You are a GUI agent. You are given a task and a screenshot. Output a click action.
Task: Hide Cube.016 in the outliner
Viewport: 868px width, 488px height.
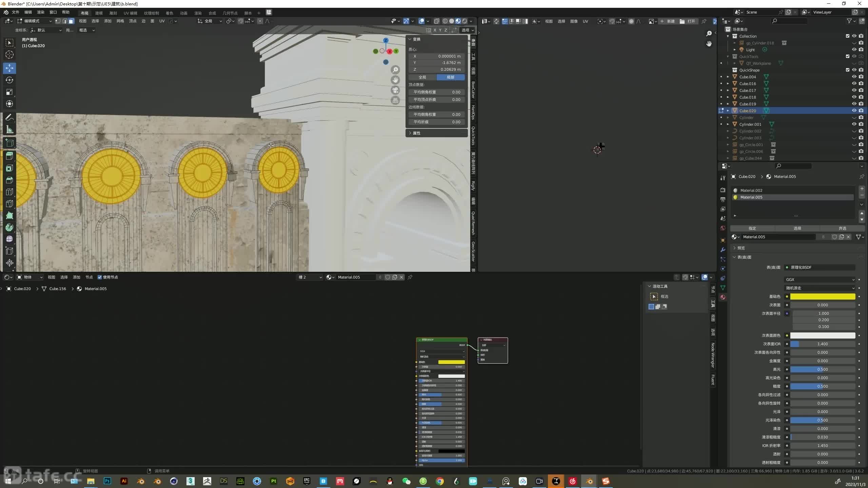[854, 83]
